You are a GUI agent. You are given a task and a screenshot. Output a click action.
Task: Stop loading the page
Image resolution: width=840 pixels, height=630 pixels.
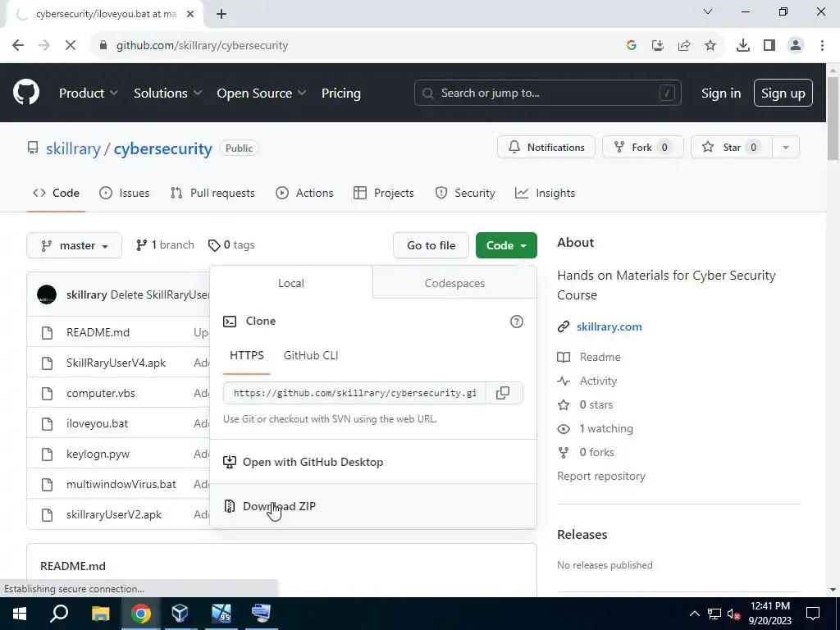(71, 46)
